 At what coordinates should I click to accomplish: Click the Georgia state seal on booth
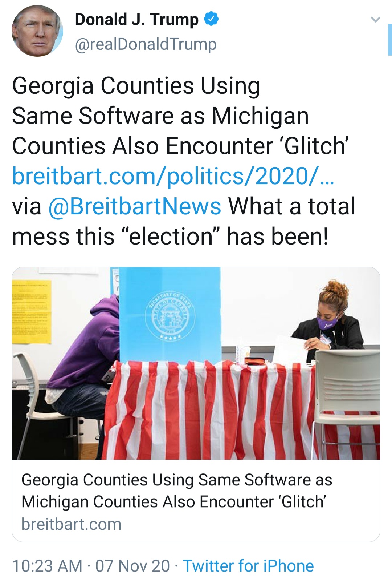point(171,314)
